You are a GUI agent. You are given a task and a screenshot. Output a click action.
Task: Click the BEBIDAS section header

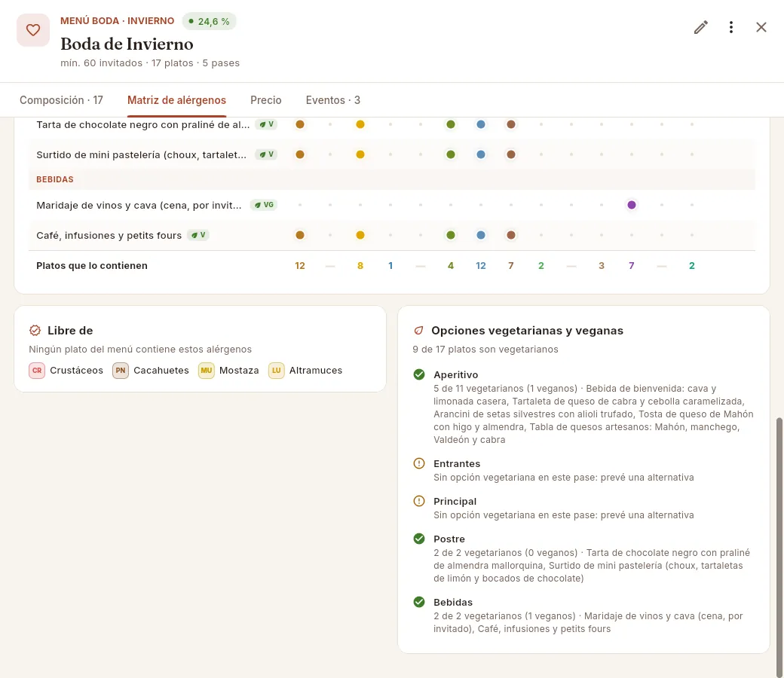tap(55, 179)
